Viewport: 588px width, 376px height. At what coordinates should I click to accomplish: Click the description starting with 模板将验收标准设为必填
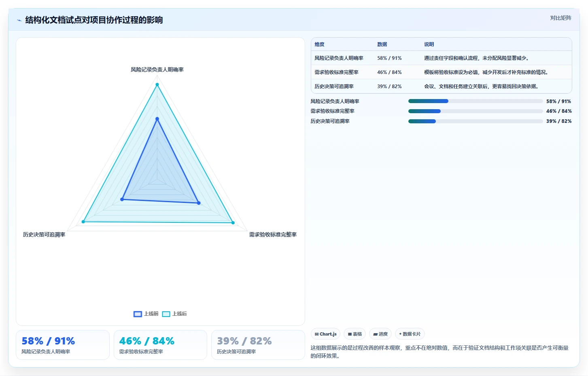pyautogui.click(x=487, y=72)
